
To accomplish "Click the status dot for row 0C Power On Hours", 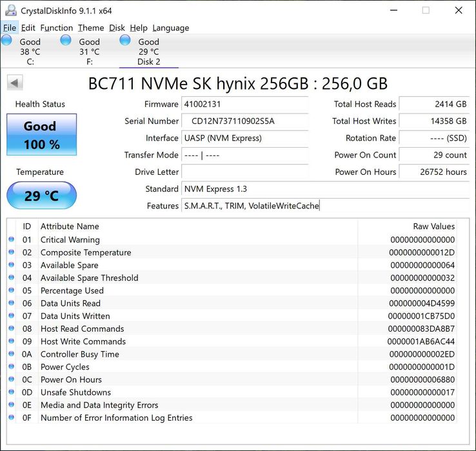I will 12,379.
